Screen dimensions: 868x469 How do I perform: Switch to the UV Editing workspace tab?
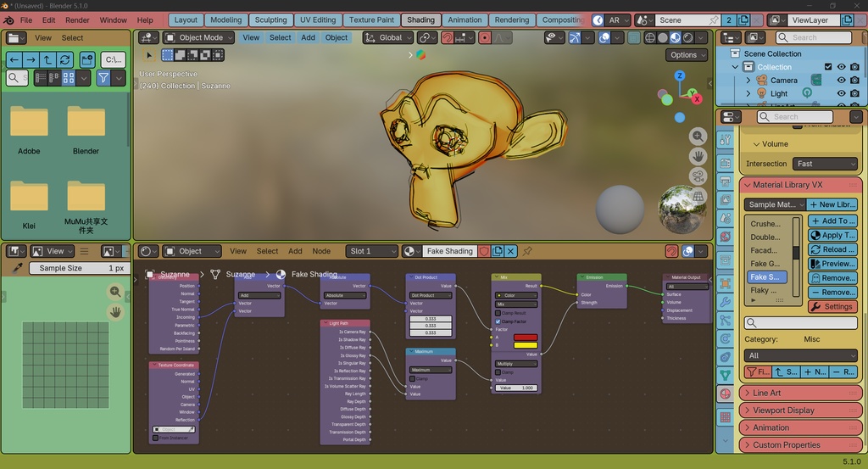pos(318,20)
